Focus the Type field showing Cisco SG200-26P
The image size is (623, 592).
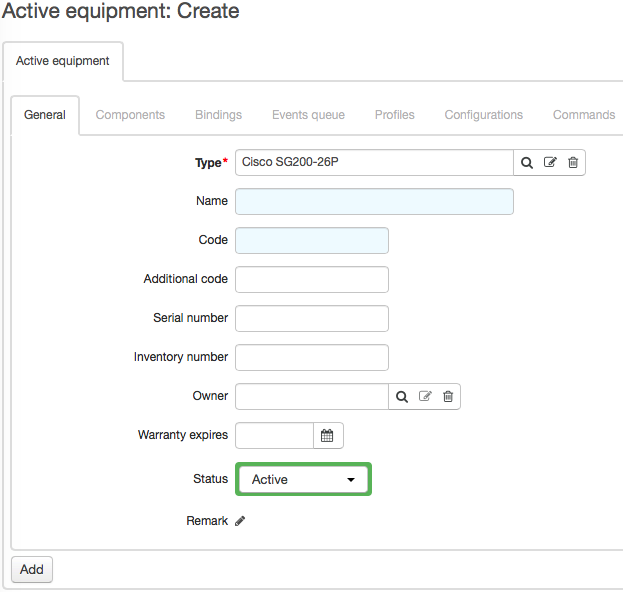click(x=374, y=163)
